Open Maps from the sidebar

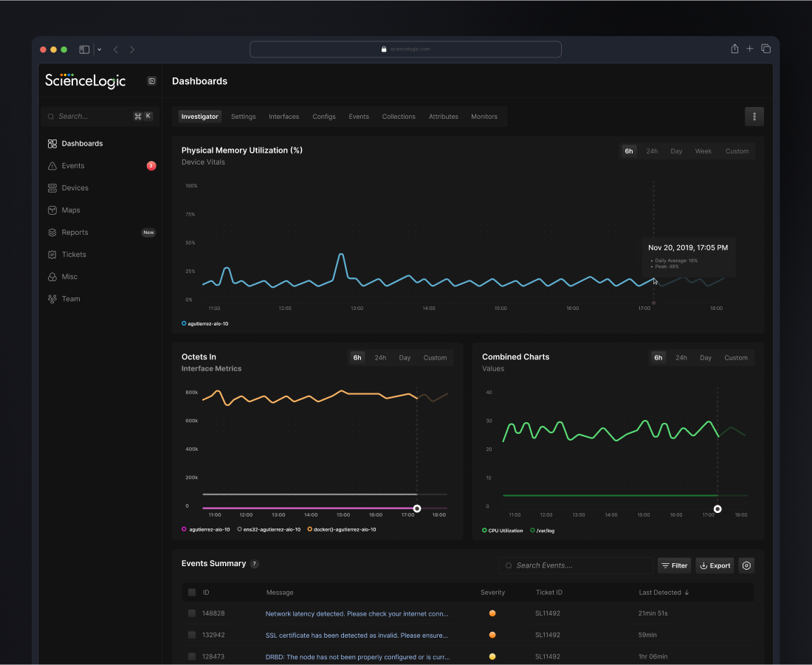point(52,210)
